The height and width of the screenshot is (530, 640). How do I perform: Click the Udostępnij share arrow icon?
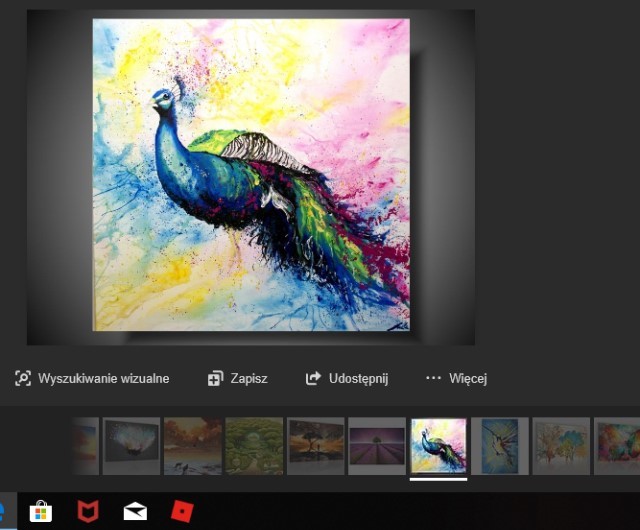point(313,378)
